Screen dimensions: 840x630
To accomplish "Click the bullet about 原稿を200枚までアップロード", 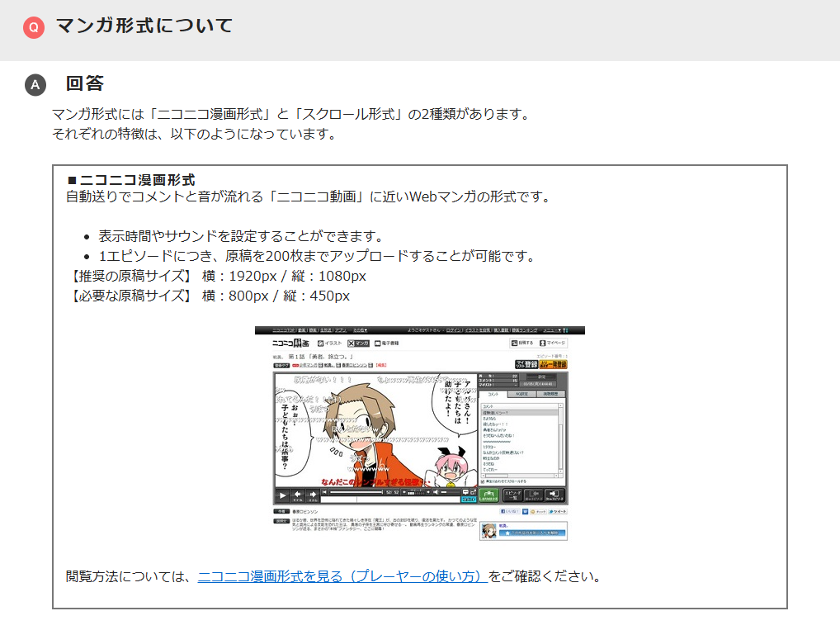I will (319, 256).
